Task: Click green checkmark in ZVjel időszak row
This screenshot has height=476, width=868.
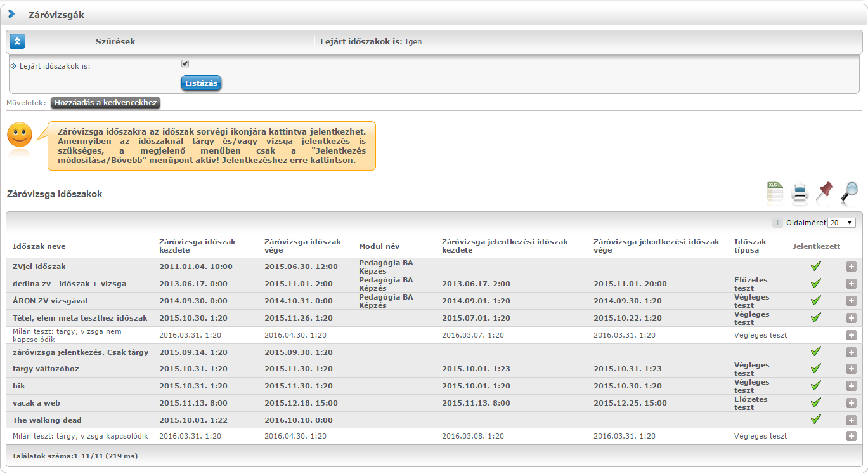Action: point(816,266)
